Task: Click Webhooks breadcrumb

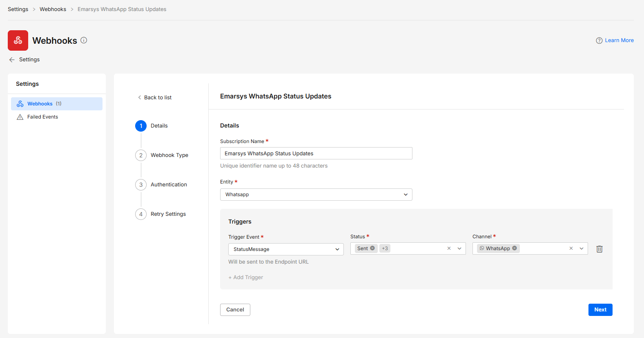Action: 53,9
